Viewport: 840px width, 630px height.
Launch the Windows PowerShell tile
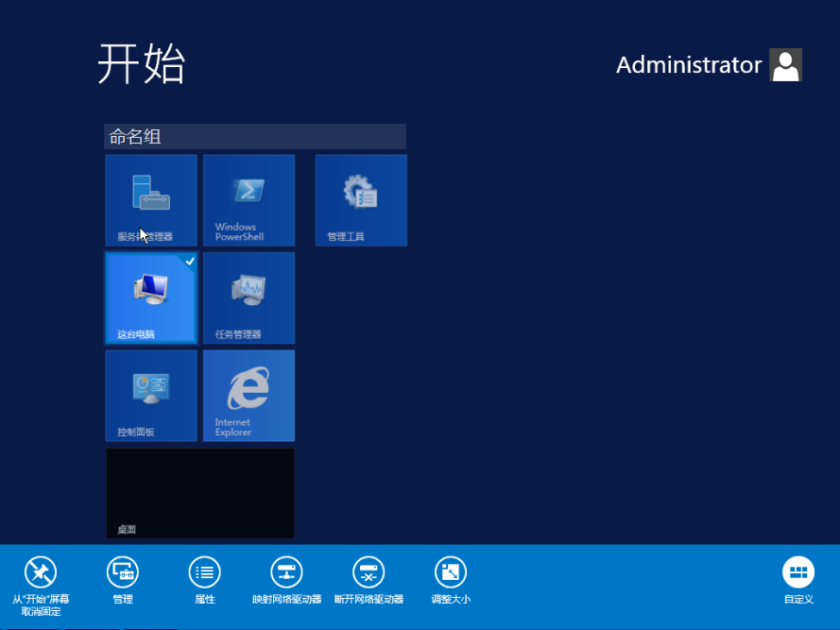pyautogui.click(x=249, y=200)
